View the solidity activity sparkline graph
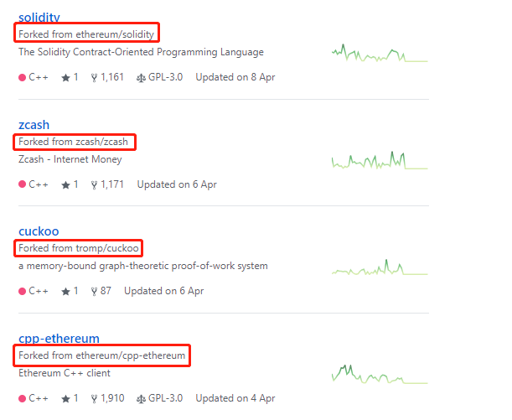 tap(380, 53)
